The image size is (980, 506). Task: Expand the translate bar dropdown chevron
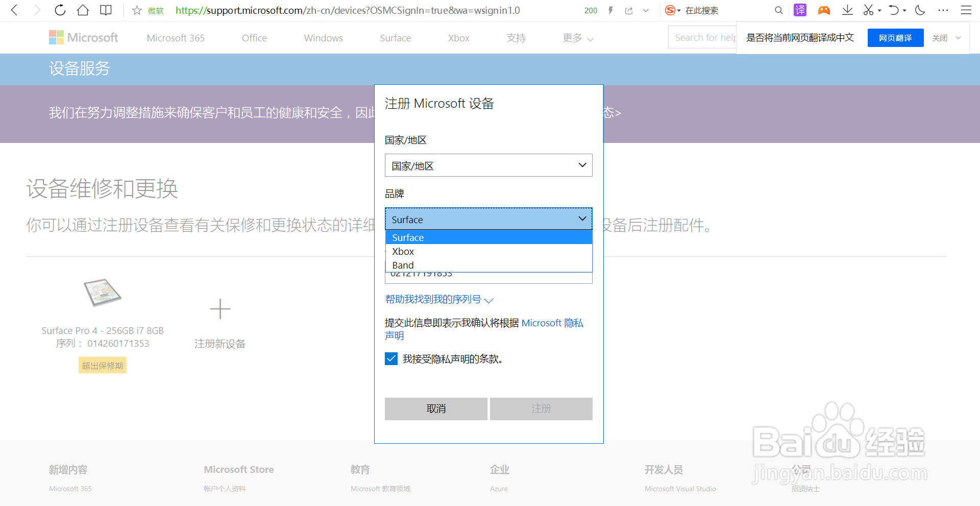click(x=958, y=38)
